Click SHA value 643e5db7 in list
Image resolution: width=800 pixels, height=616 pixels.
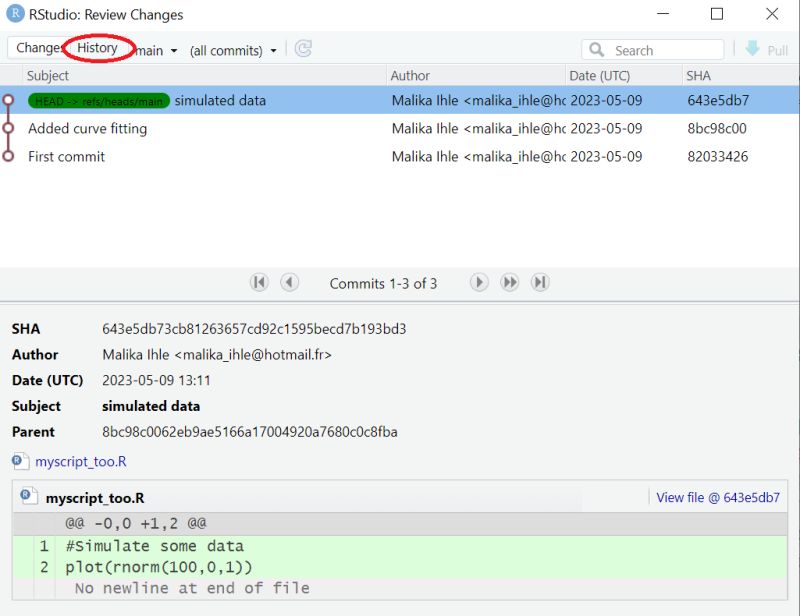(718, 101)
